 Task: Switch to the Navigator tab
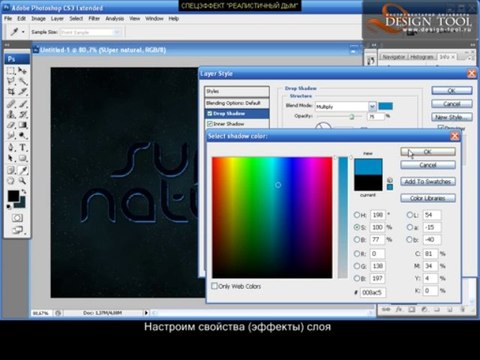point(394,57)
